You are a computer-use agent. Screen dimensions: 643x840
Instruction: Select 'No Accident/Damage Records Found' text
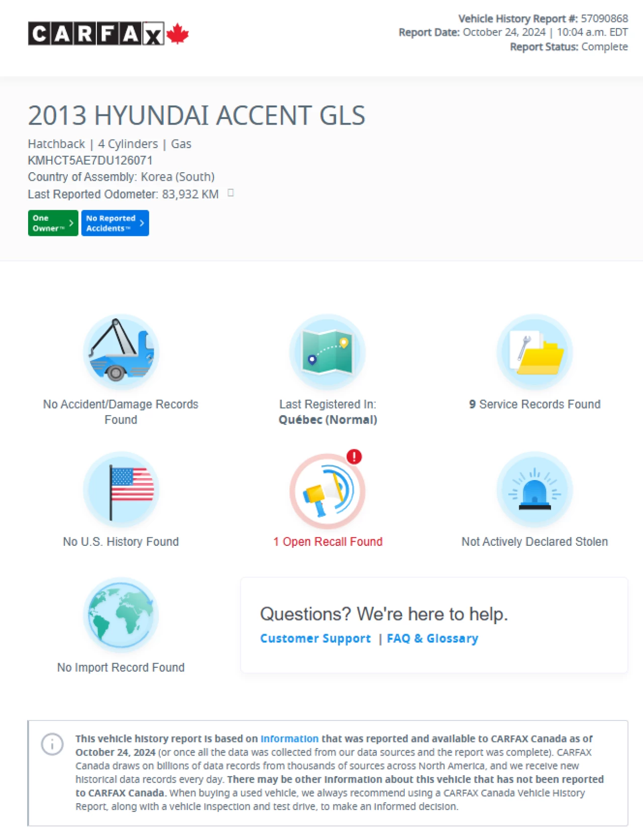tap(121, 412)
